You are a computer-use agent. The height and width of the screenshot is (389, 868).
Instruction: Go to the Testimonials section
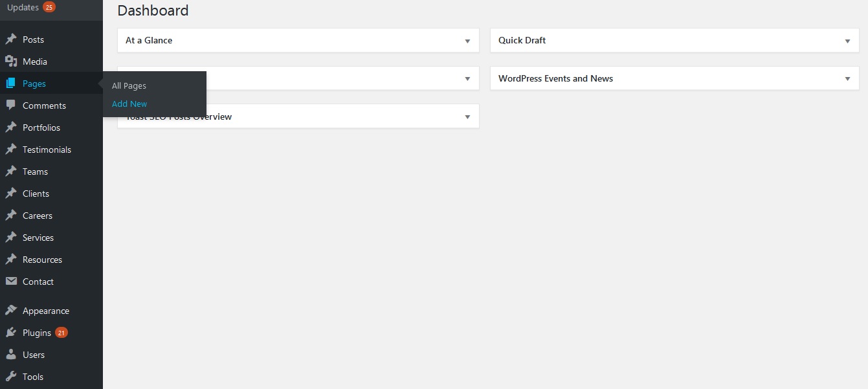coord(47,150)
